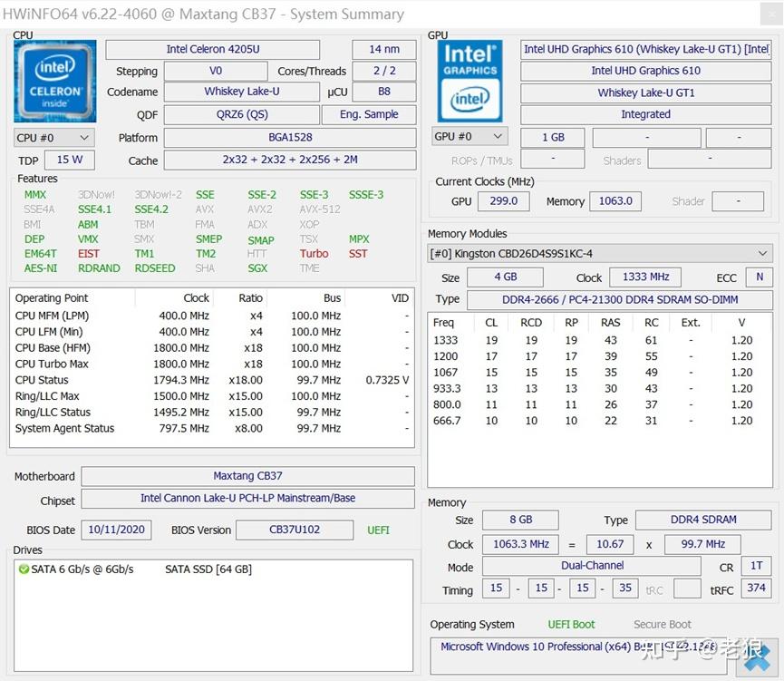Click the Freq column header in timings table
Viewport: 784px width, 681px height.
click(444, 322)
